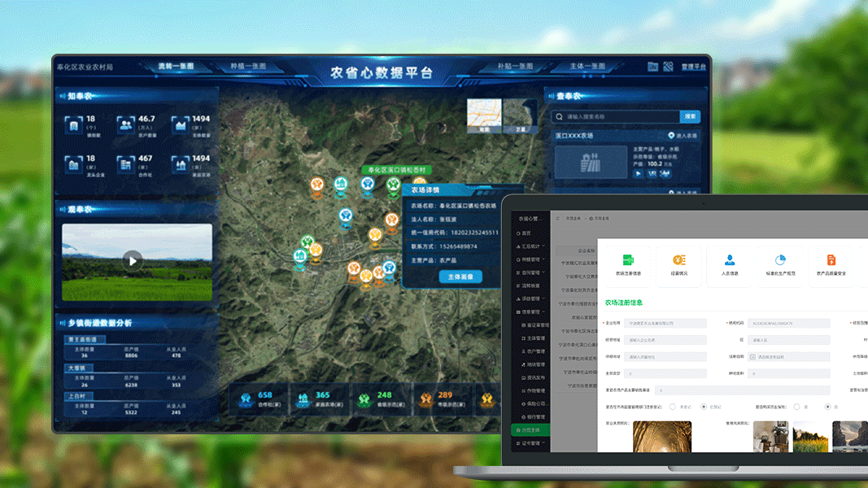Viewport: 868px width, 488px height.
Task: Click the video play icon under 产值 100.2
Action: pyautogui.click(x=639, y=174)
